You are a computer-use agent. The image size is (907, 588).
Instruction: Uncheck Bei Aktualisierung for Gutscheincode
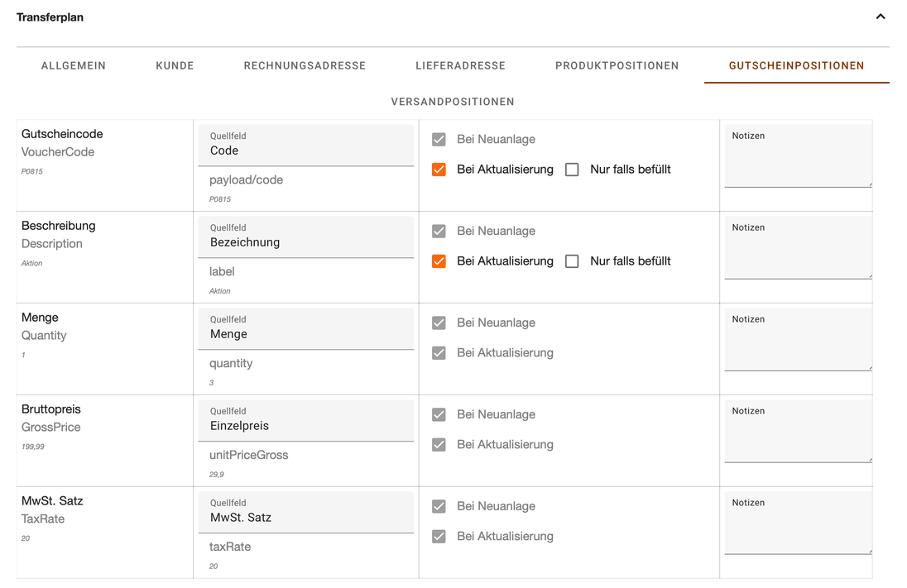[x=439, y=170]
